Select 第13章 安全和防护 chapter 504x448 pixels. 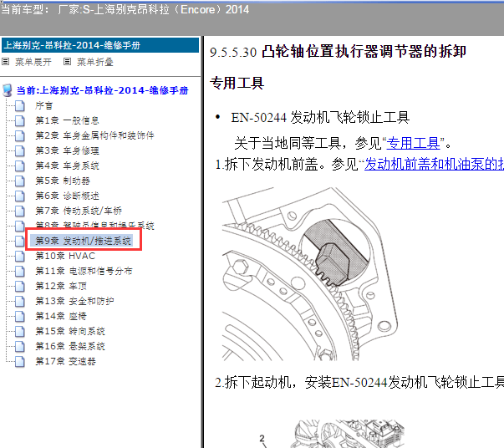point(74,301)
